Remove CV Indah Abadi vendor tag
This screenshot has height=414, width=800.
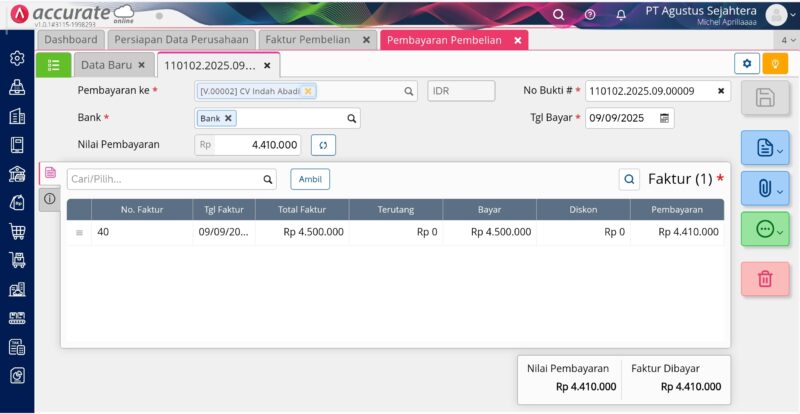click(x=308, y=91)
